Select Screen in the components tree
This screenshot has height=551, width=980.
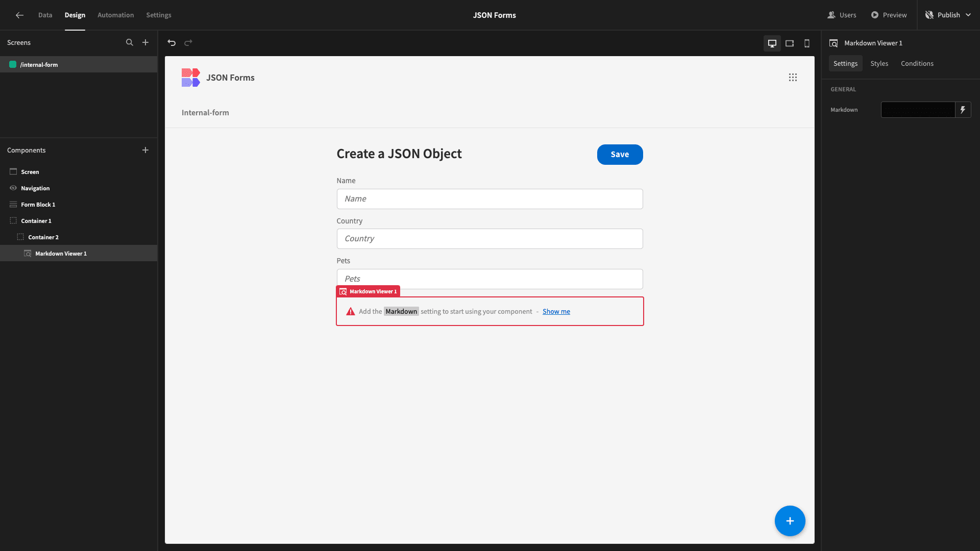[79, 172]
